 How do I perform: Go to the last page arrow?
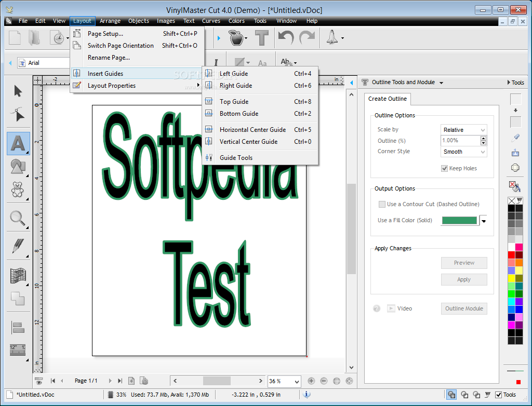(x=120, y=381)
